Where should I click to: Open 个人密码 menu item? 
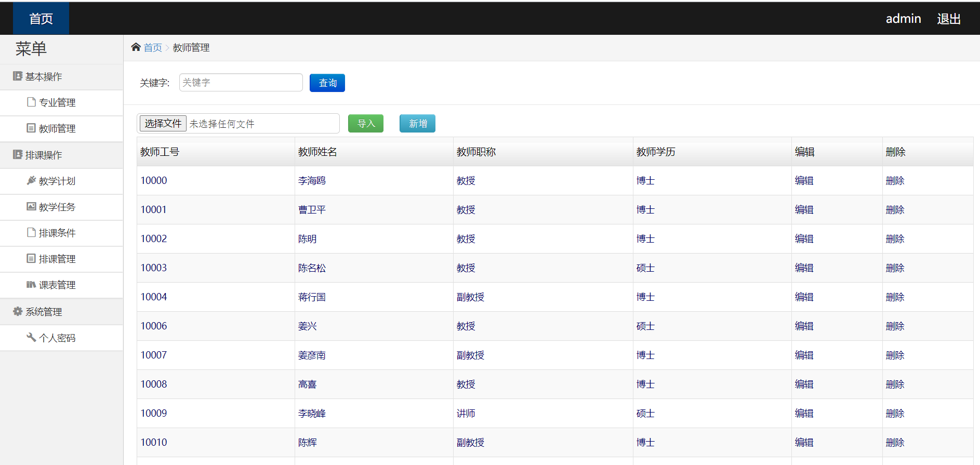click(x=61, y=338)
